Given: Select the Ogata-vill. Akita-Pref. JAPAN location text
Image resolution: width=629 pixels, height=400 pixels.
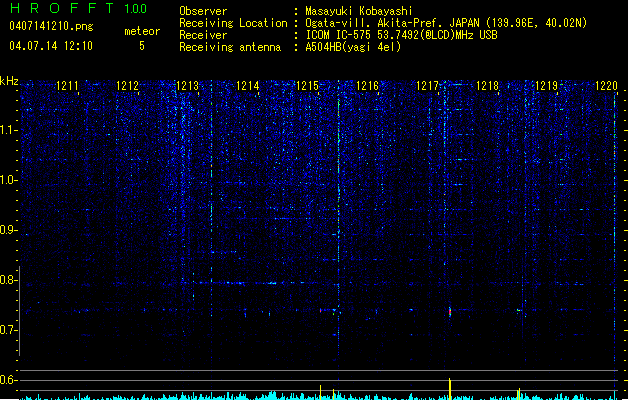Looking at the screenshot, I should click(446, 23).
